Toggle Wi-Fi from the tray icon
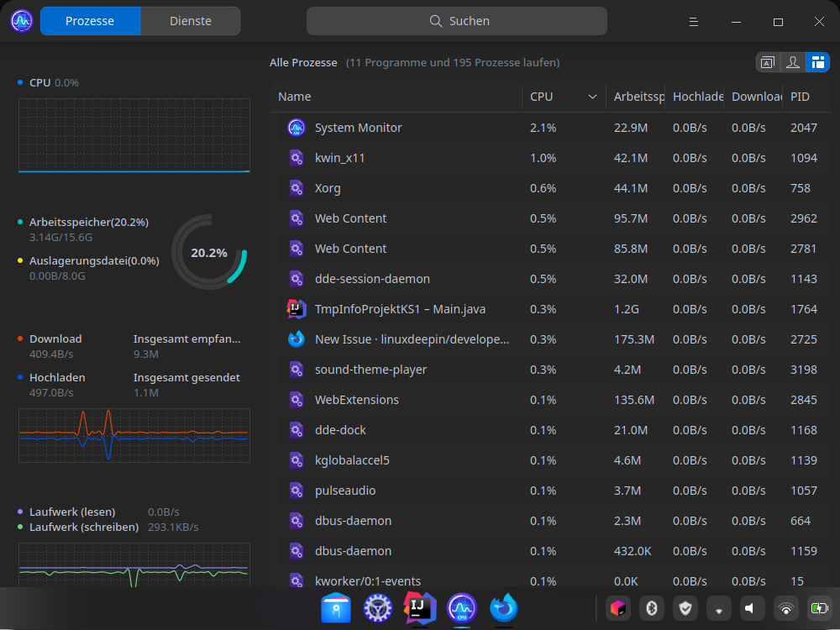This screenshot has width=840, height=630. [785, 607]
